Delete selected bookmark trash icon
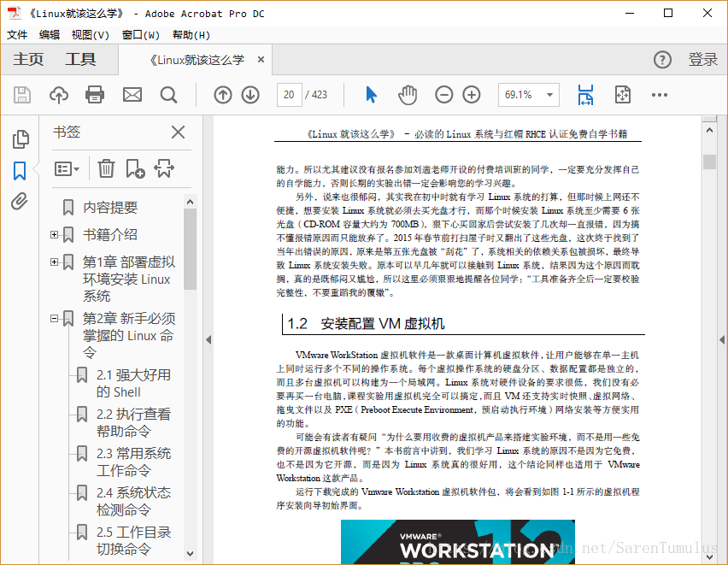728x565 pixels. [106, 168]
